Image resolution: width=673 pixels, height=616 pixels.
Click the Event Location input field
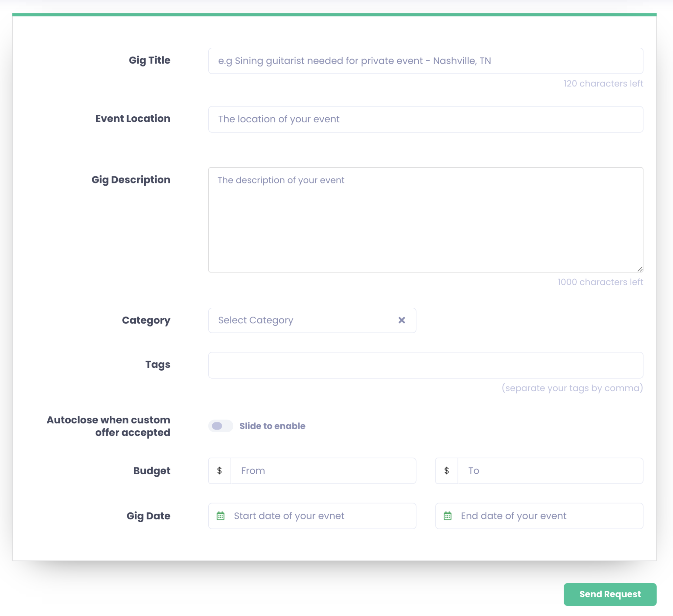(426, 119)
